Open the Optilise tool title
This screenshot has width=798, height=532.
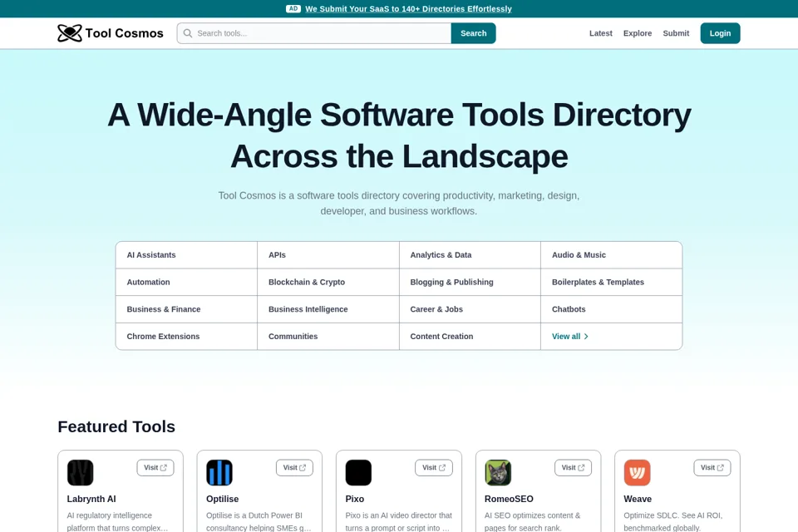tap(223, 499)
